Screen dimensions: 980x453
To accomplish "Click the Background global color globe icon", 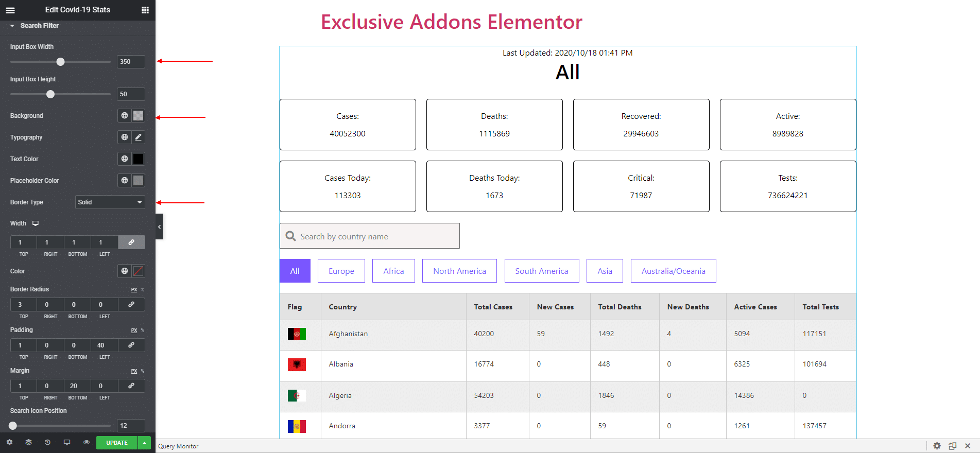I will [x=125, y=116].
